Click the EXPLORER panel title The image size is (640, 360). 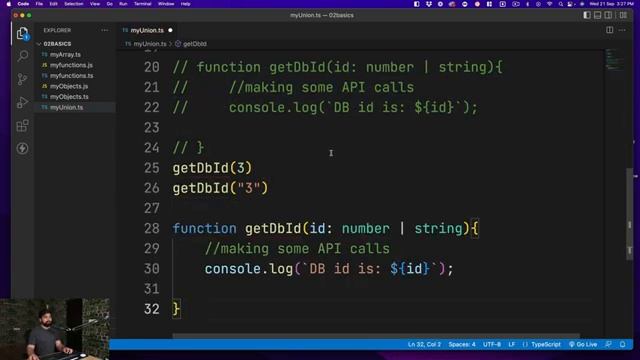tap(57, 30)
